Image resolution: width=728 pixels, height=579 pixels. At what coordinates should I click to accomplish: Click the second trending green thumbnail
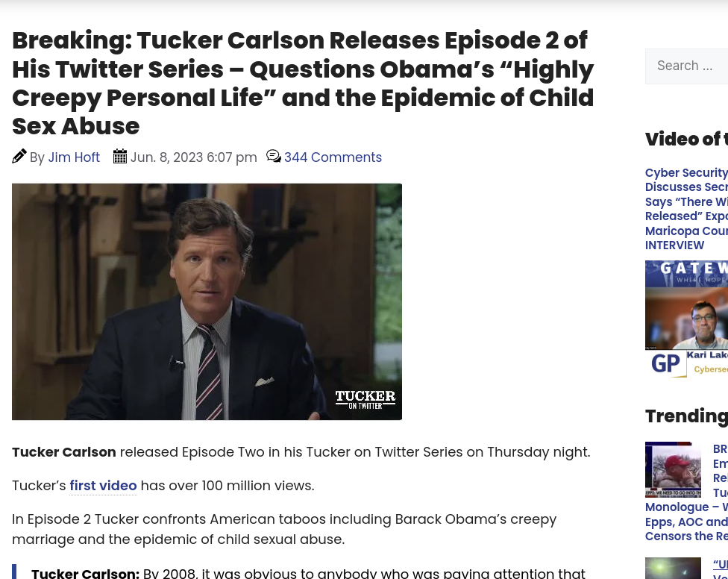(674, 569)
